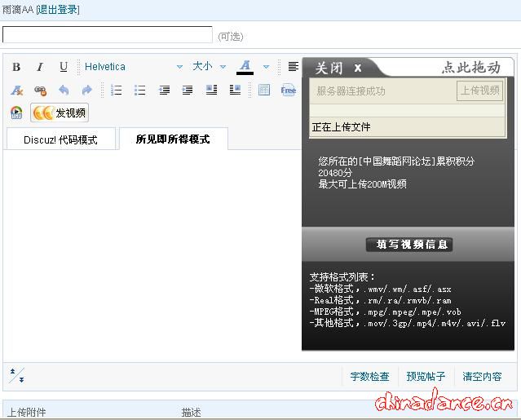The height and width of the screenshot is (420, 521).
Task: Open the 大小 font size dropdown
Action: (210, 67)
